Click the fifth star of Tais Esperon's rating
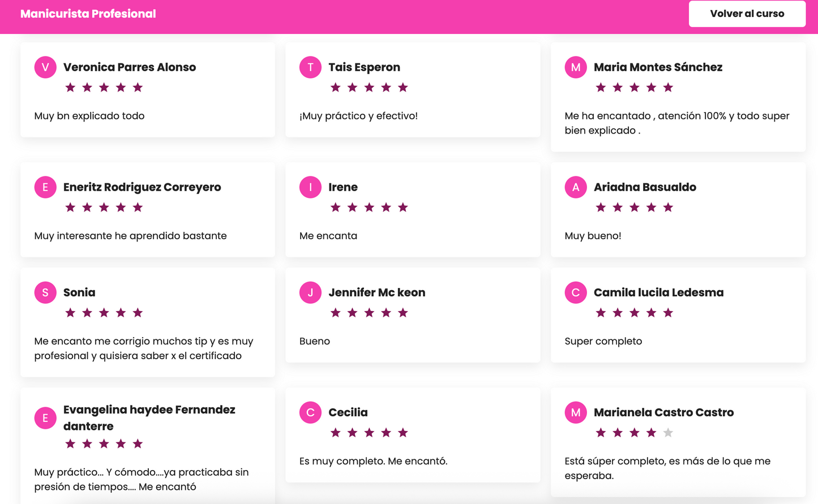The width and height of the screenshot is (818, 504). coord(403,87)
